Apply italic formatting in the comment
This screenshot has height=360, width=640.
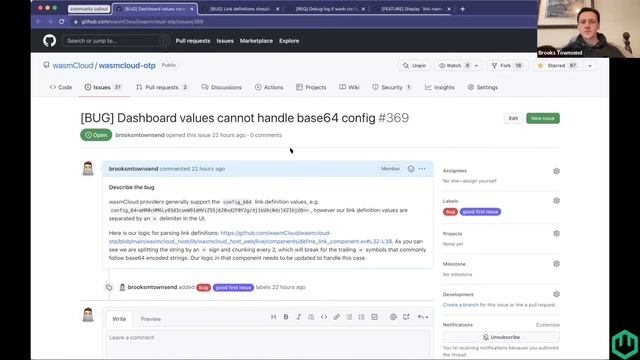pyautogui.click(x=298, y=317)
